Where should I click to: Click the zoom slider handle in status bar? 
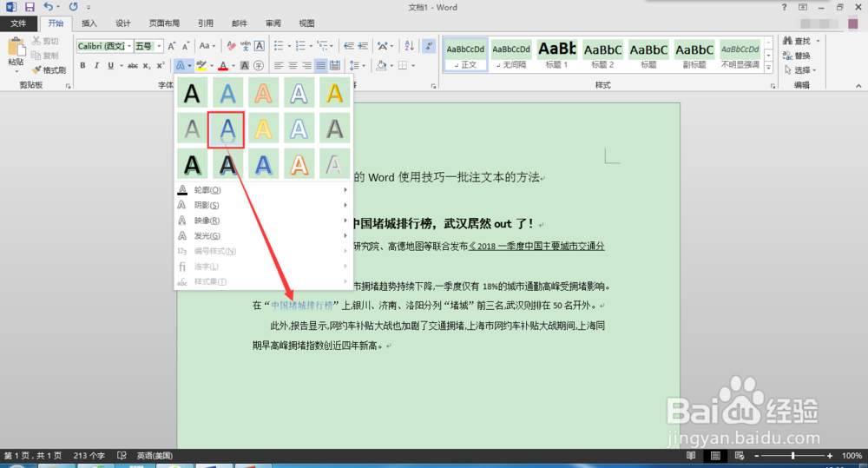click(792, 455)
